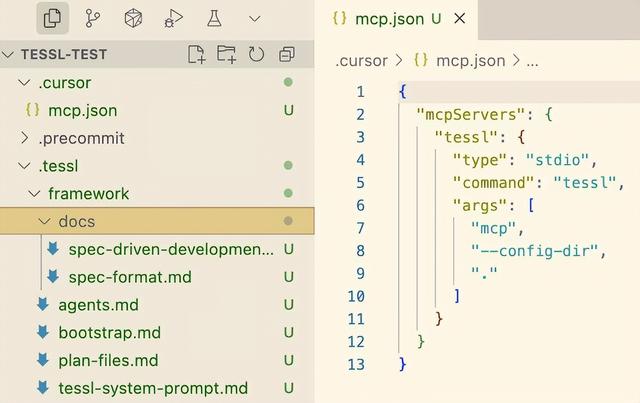Open the Testing flask view
The image size is (640, 403).
tap(213, 18)
